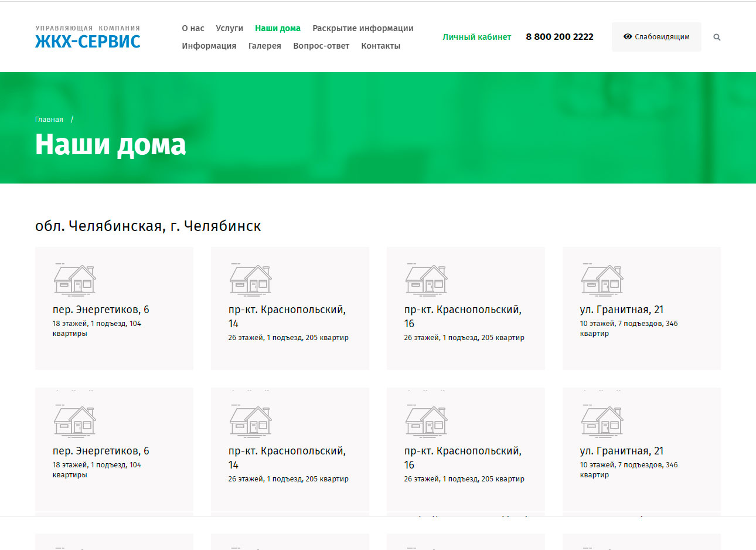Click house icon on top-row Краснопольский, 16 card
Image resolution: width=756 pixels, height=550 pixels.
(x=426, y=279)
